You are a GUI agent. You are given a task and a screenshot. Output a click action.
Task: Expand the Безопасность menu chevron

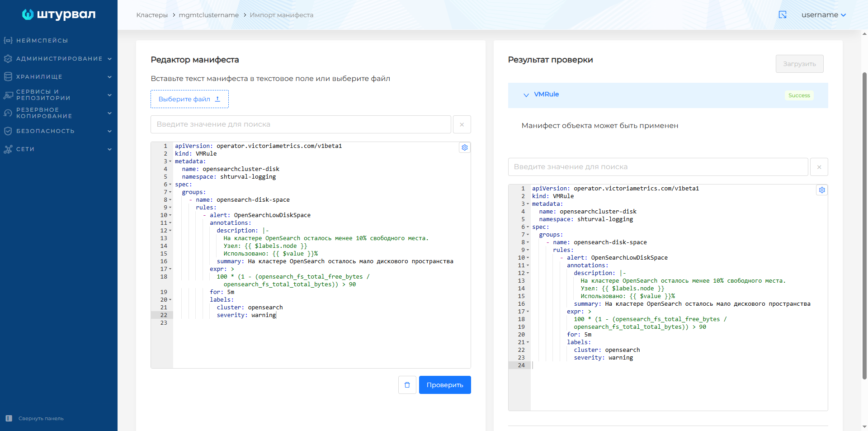[x=109, y=131]
